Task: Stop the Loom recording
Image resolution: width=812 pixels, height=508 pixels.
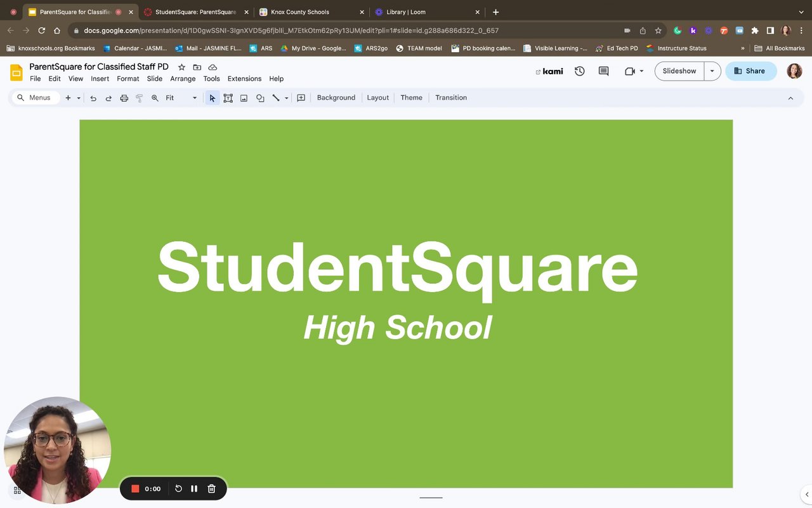Action: pyautogui.click(x=135, y=489)
